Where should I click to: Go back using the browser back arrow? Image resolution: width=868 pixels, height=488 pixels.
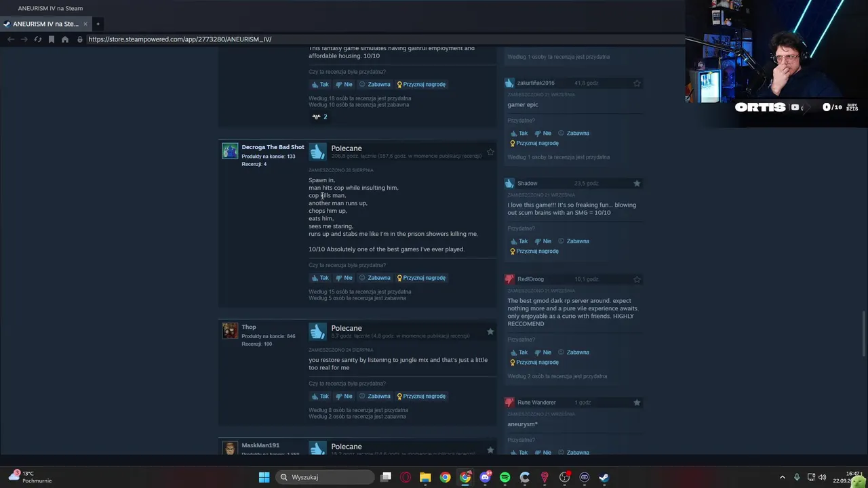click(11, 39)
